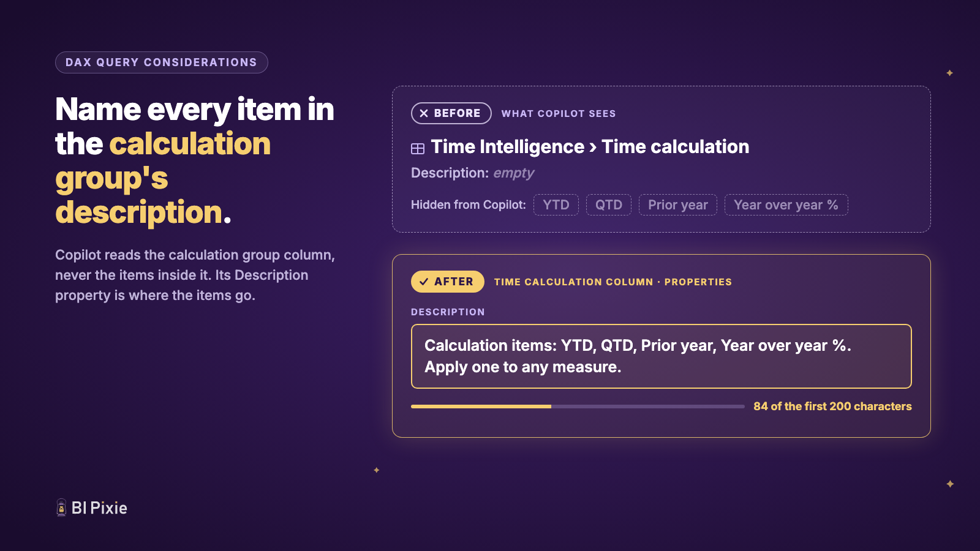Screen dimensions: 980x551
Task: Click the DAX QUERY CONSIDERATIONS pill label
Action: click(162, 62)
